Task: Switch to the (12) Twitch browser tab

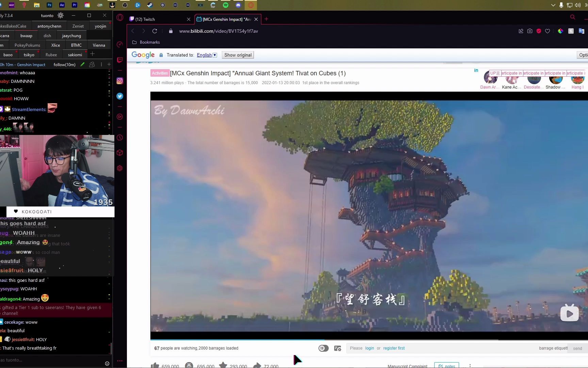Action: 159,19
